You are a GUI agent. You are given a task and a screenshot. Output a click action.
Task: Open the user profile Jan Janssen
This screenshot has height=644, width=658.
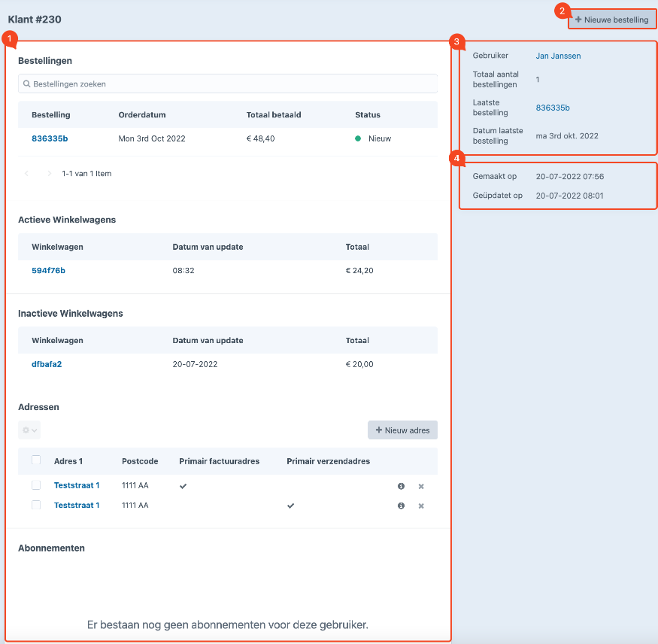(558, 56)
